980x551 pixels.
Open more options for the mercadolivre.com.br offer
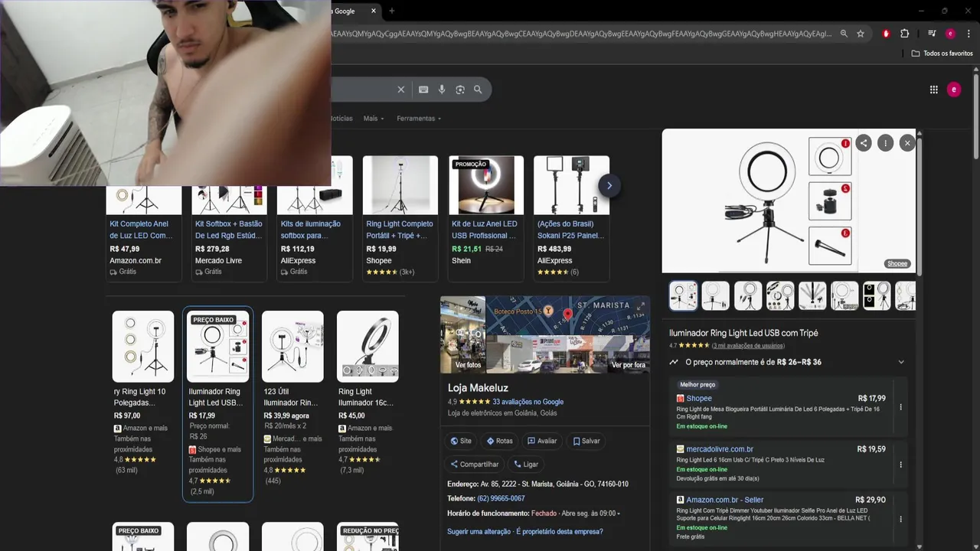click(x=900, y=465)
